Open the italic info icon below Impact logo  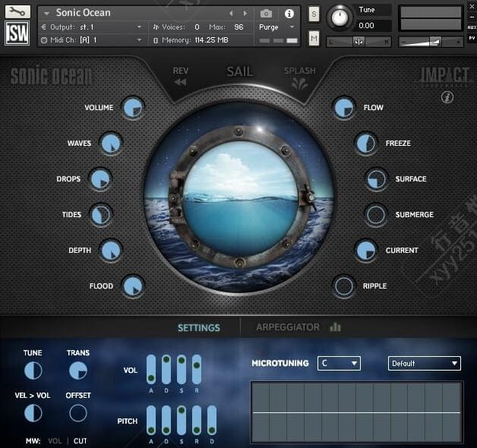(447, 97)
